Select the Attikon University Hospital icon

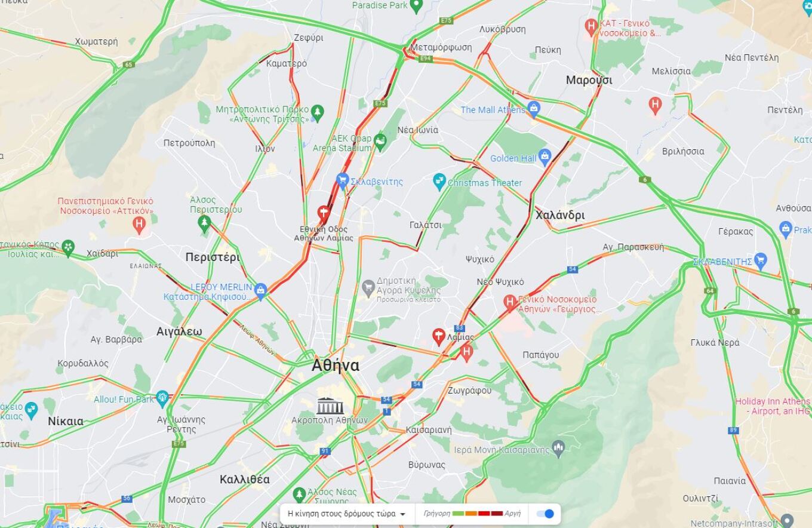click(x=140, y=225)
